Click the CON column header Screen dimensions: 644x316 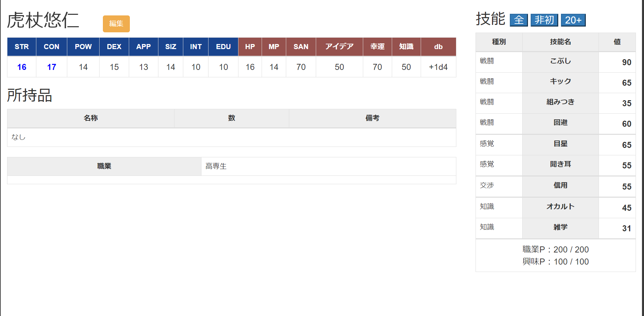point(51,47)
